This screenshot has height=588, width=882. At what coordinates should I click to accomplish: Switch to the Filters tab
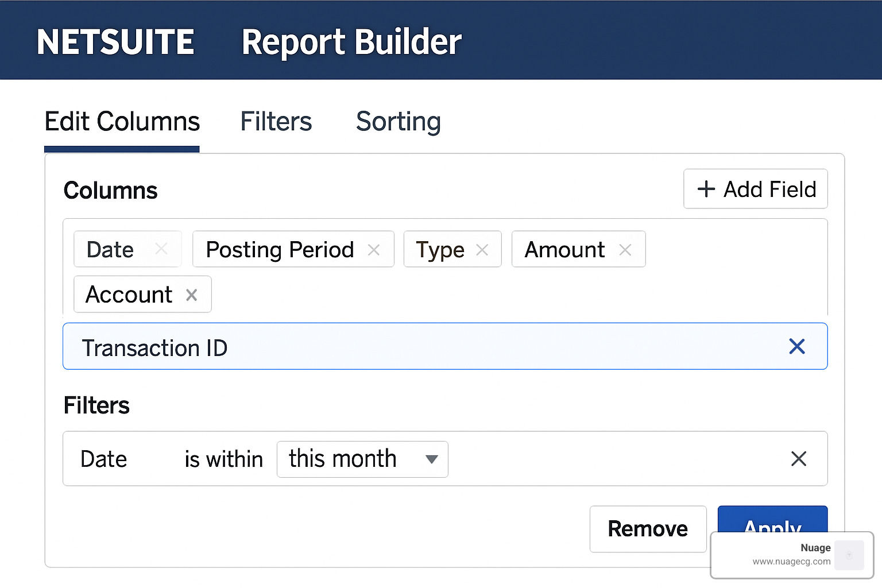pos(276,122)
